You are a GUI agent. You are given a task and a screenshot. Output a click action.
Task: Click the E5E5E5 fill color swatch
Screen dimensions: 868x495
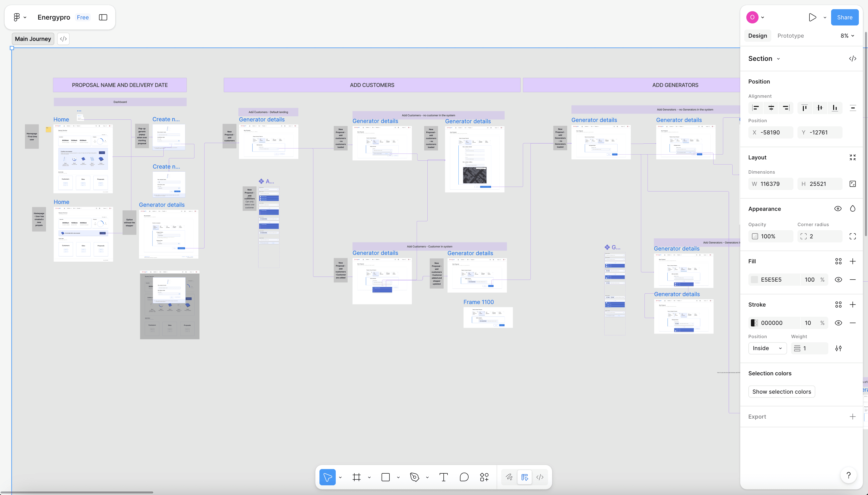[x=754, y=280]
